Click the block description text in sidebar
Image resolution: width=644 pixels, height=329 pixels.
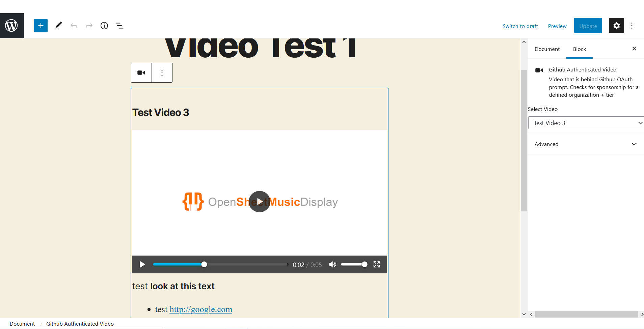point(594,87)
